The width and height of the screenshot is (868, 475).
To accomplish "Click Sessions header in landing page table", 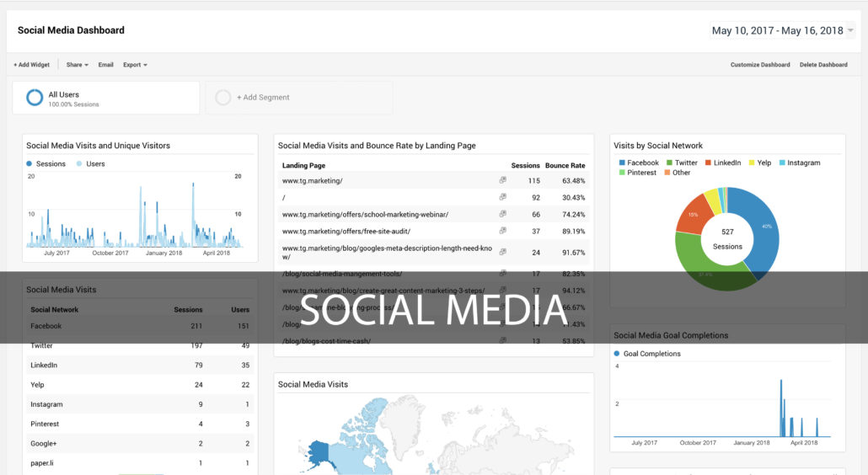I will [x=525, y=165].
